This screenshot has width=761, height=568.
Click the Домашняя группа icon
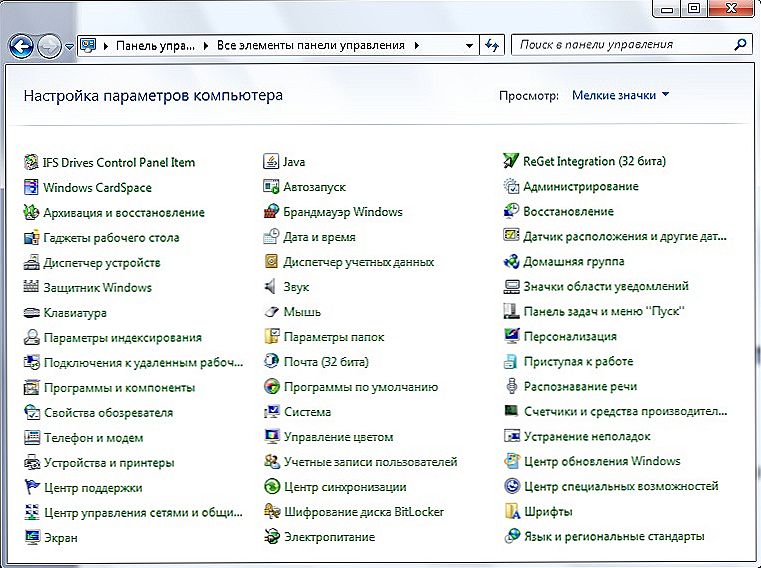[x=511, y=261]
